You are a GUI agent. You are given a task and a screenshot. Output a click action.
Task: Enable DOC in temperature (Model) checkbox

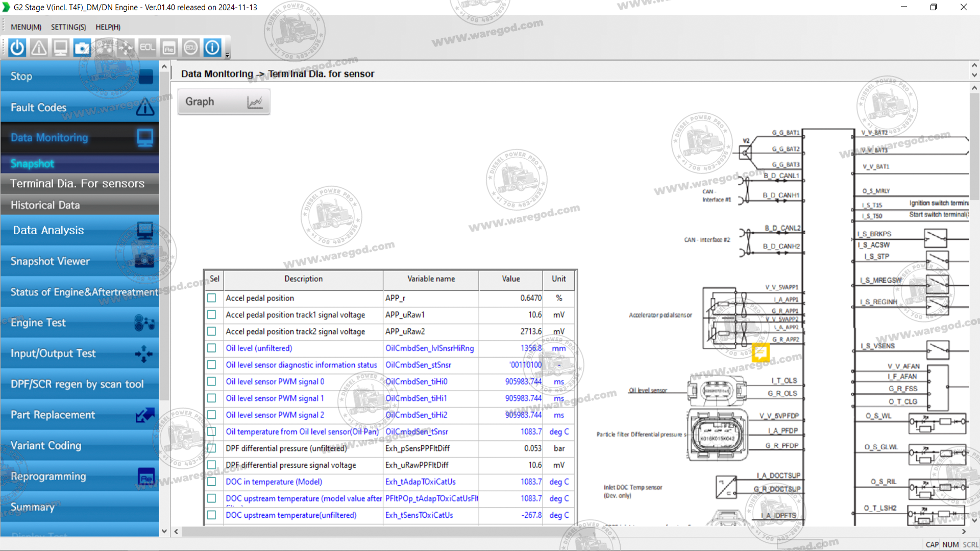point(212,482)
